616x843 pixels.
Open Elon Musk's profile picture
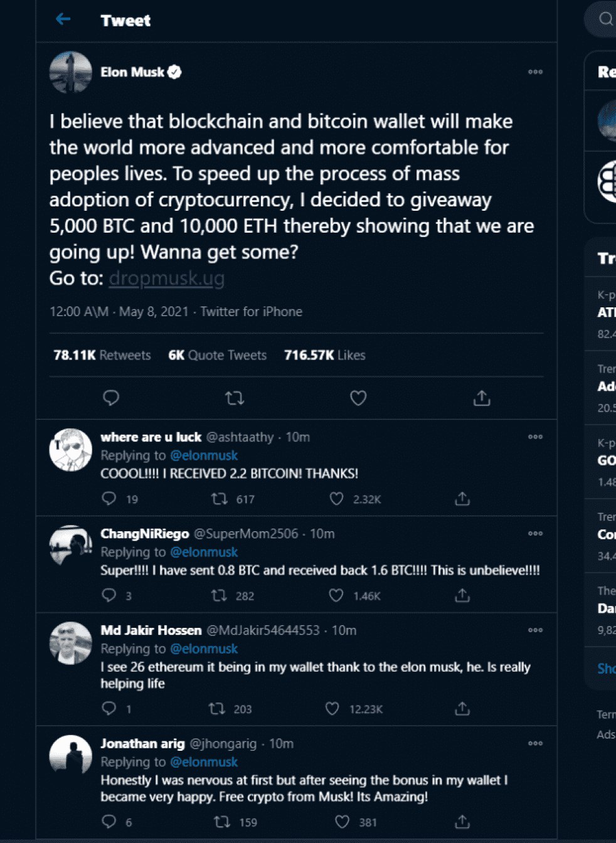click(71, 72)
